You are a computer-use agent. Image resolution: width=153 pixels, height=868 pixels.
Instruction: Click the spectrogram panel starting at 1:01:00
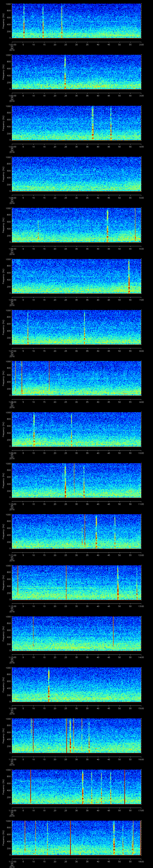click(76, 21)
